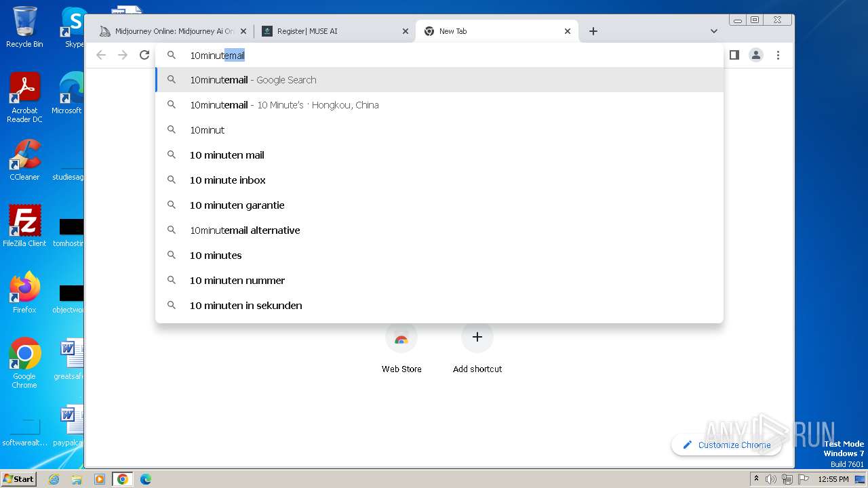The height and width of the screenshot is (488, 868).
Task: Expand the tab search dropdown arrow
Action: [x=714, y=31]
